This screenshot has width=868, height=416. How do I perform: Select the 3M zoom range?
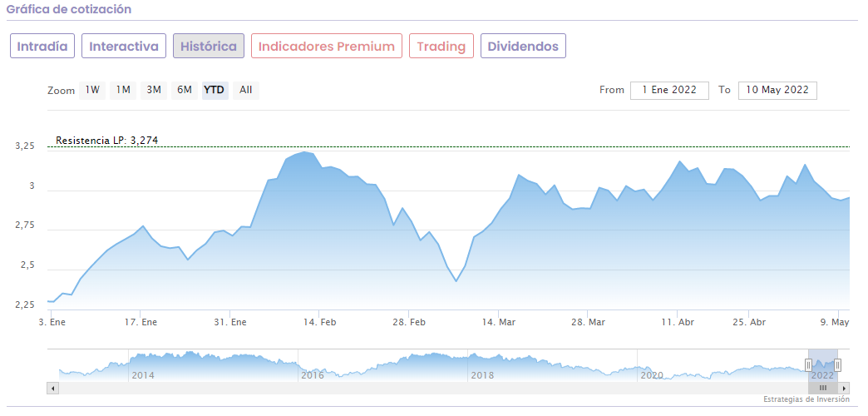(x=154, y=90)
